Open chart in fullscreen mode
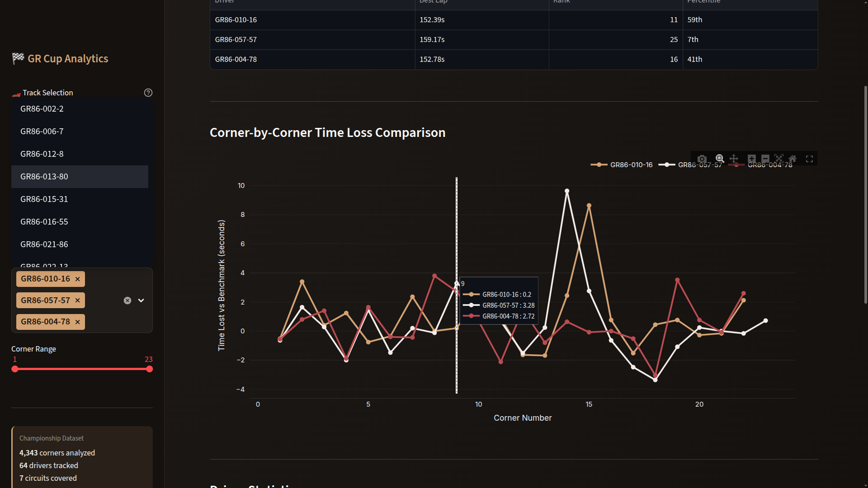868x488 pixels. click(x=809, y=159)
